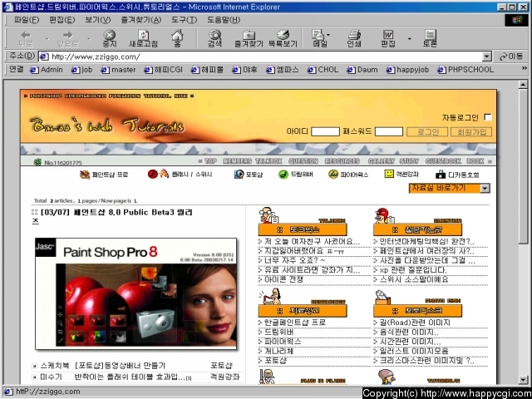Open the happyjob links bar shortcut
This screenshot has width=532, height=399.
click(x=407, y=70)
